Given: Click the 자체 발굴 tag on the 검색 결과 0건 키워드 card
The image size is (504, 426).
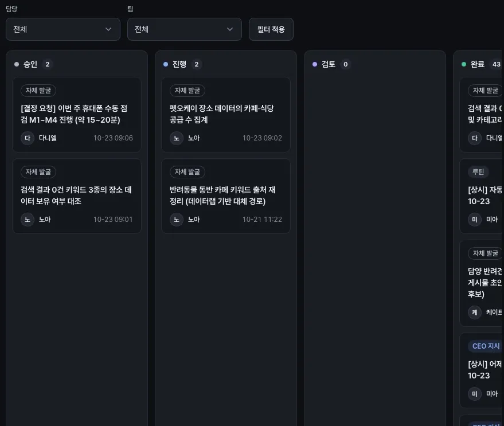Looking at the screenshot, I should [38, 172].
